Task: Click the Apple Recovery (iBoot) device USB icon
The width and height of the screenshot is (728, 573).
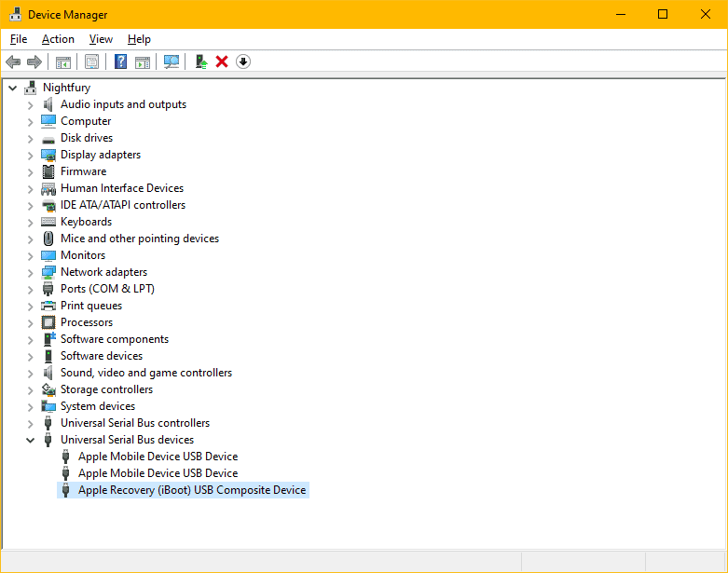Action: [65, 490]
